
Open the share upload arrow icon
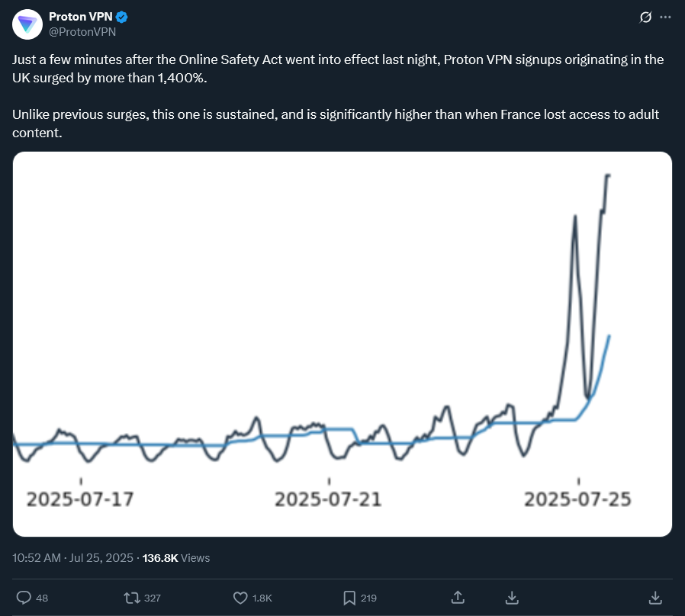tap(458, 597)
